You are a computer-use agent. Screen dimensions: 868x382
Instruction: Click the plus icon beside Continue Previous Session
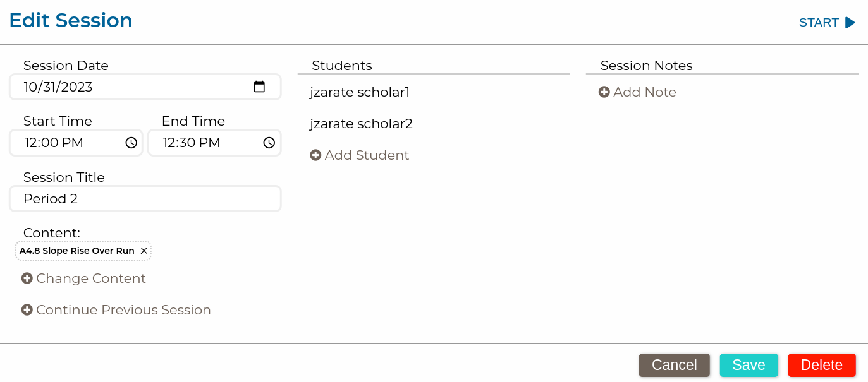(27, 310)
